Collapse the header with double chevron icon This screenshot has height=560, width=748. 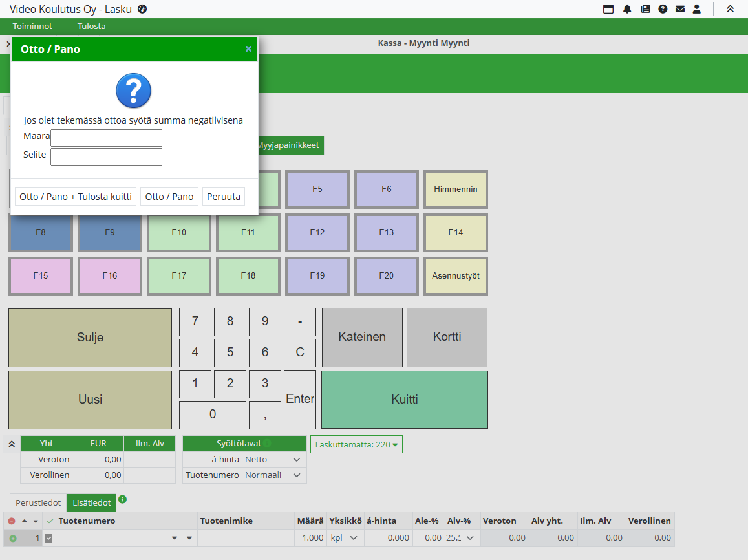730,9
